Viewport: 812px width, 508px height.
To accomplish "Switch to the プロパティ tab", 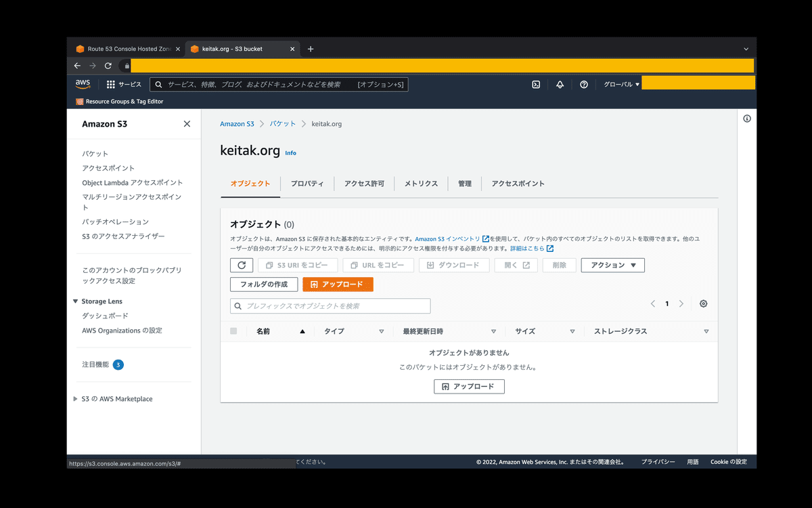I will coord(307,184).
